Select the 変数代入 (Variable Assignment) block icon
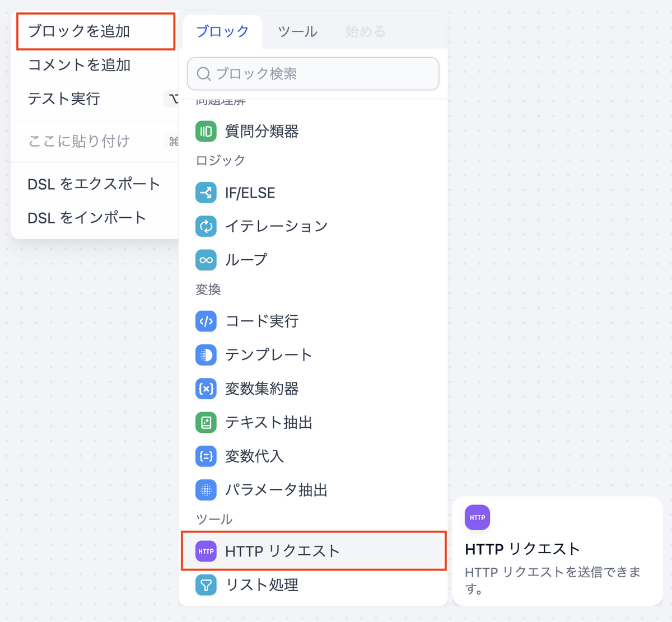672x622 pixels. (x=206, y=456)
